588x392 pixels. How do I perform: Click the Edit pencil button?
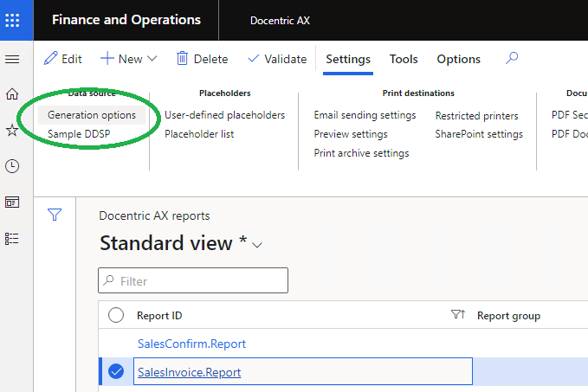click(x=62, y=59)
